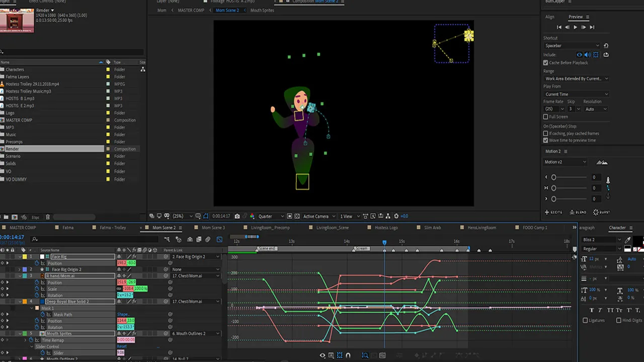Switch to the Mom Scene 3 timeline tab
This screenshot has height=362, width=644.
[213, 228]
